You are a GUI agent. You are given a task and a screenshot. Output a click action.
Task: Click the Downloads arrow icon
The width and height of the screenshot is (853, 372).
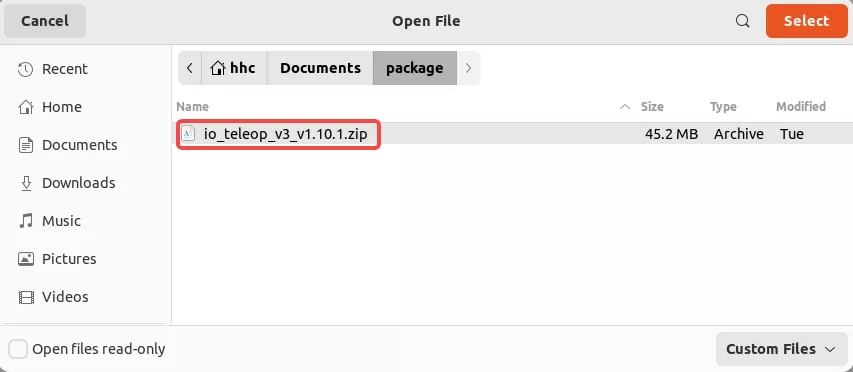26,183
